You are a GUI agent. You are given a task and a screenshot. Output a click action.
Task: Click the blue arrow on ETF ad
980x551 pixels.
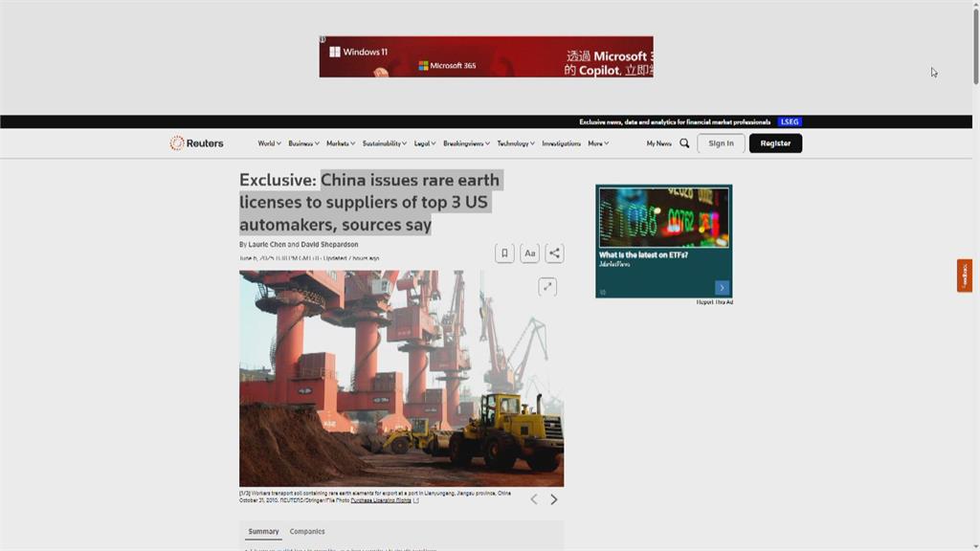tap(722, 288)
